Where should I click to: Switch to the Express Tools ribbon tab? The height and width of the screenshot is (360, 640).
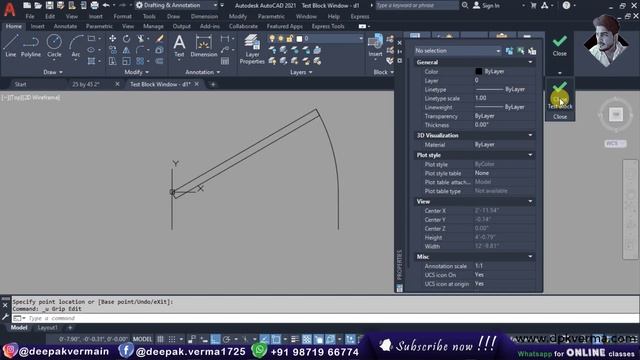(328, 26)
